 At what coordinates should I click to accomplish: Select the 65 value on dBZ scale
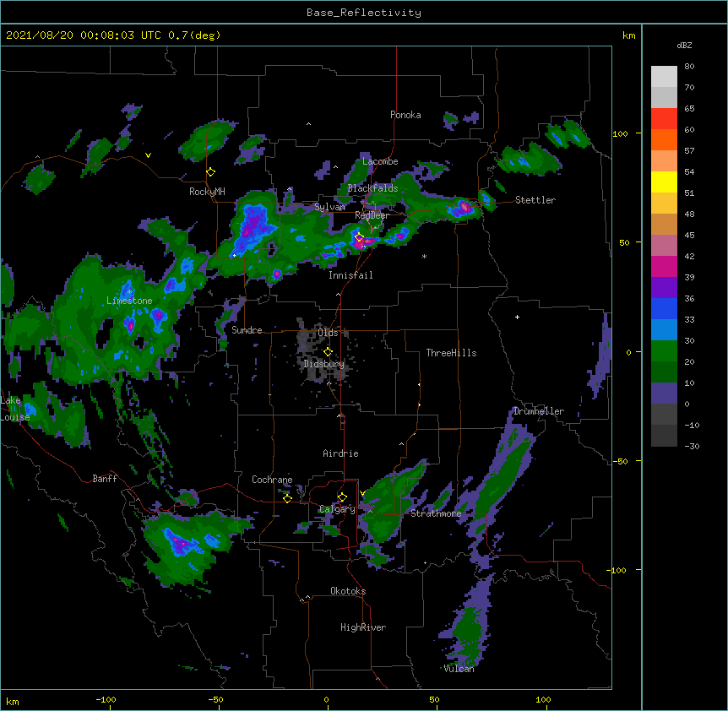689,109
